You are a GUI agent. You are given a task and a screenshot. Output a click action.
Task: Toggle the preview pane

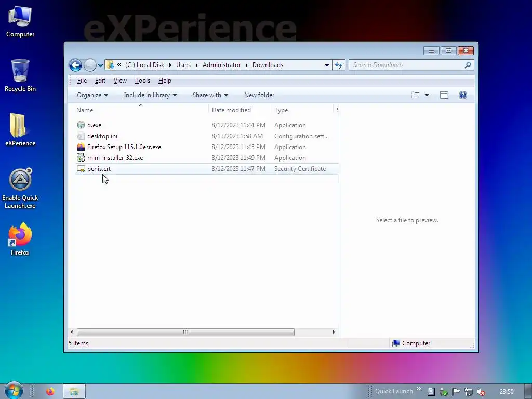444,95
